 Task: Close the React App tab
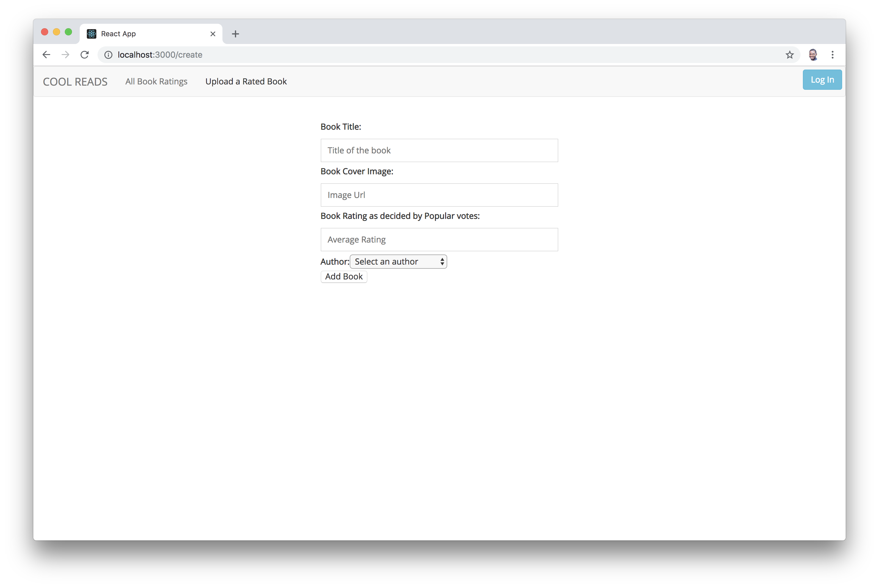(x=213, y=34)
